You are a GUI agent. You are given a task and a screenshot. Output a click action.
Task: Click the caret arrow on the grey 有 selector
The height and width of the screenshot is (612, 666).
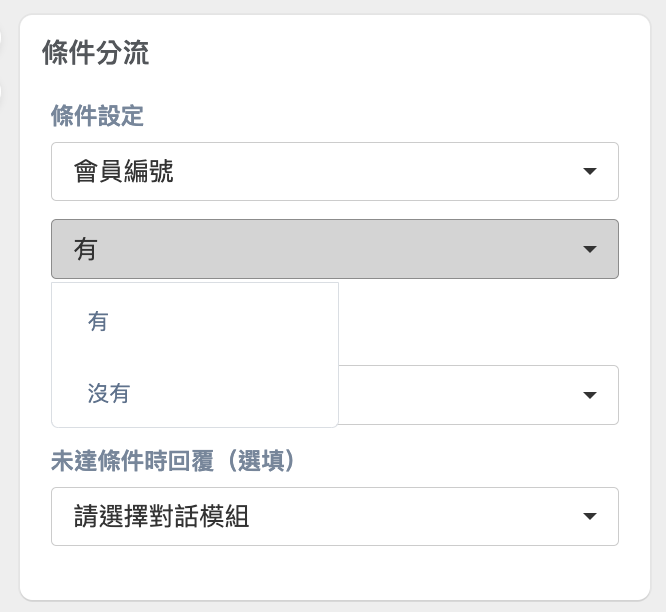(590, 249)
